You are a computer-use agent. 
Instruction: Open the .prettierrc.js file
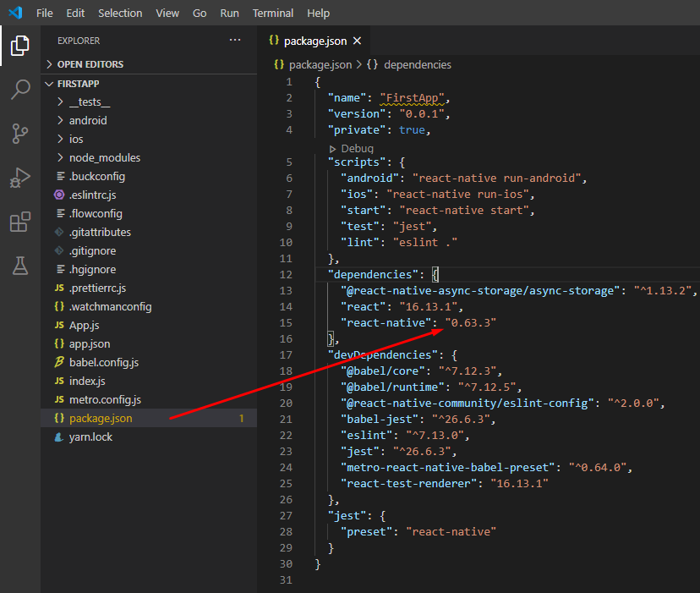[x=149, y=288]
